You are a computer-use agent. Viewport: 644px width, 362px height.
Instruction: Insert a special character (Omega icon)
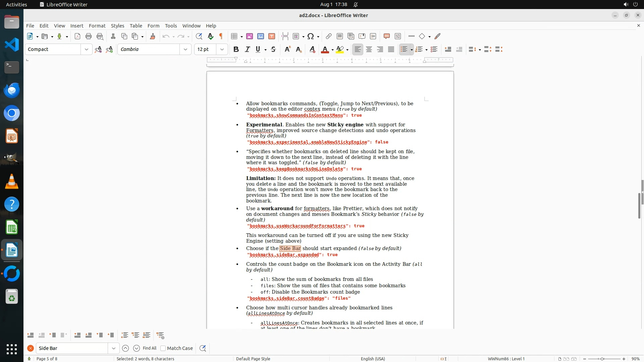311,36
